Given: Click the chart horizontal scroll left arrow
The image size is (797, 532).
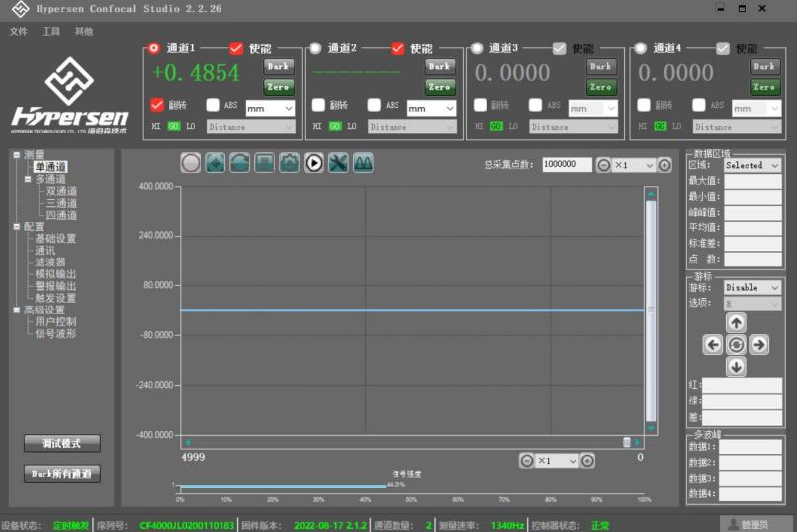Looking at the screenshot, I should [188, 442].
